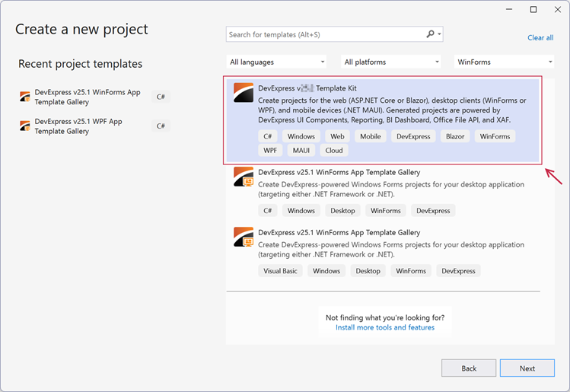Open the All platforms dropdown
The height and width of the screenshot is (392, 570).
391,62
